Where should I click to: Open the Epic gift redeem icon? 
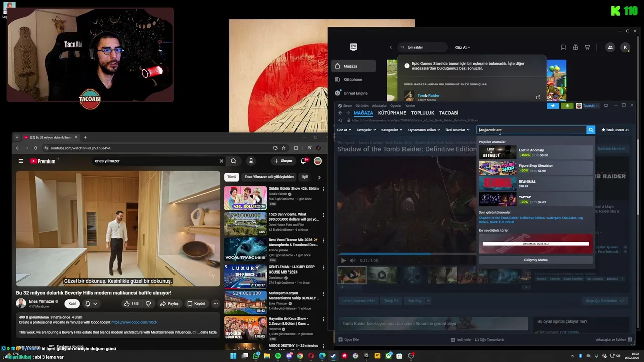pos(575,47)
